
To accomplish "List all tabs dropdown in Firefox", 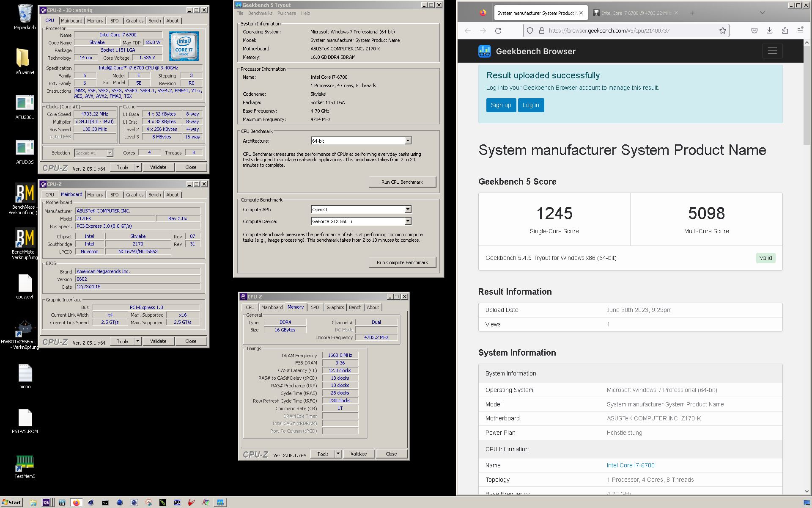I will coord(763,13).
